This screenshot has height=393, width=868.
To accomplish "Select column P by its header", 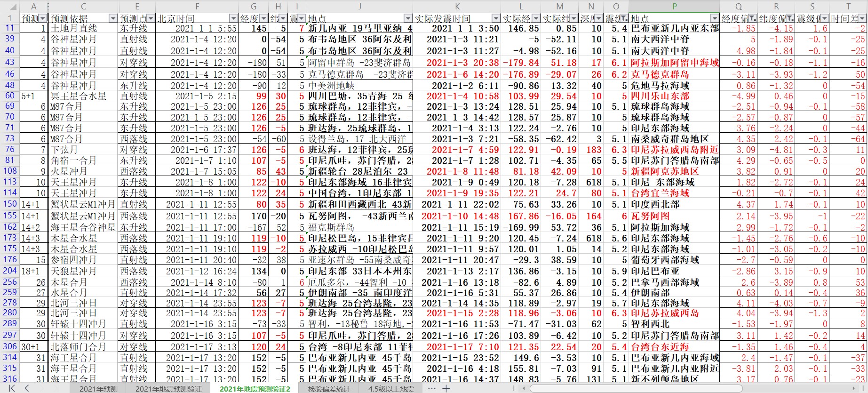I will click(x=674, y=7).
